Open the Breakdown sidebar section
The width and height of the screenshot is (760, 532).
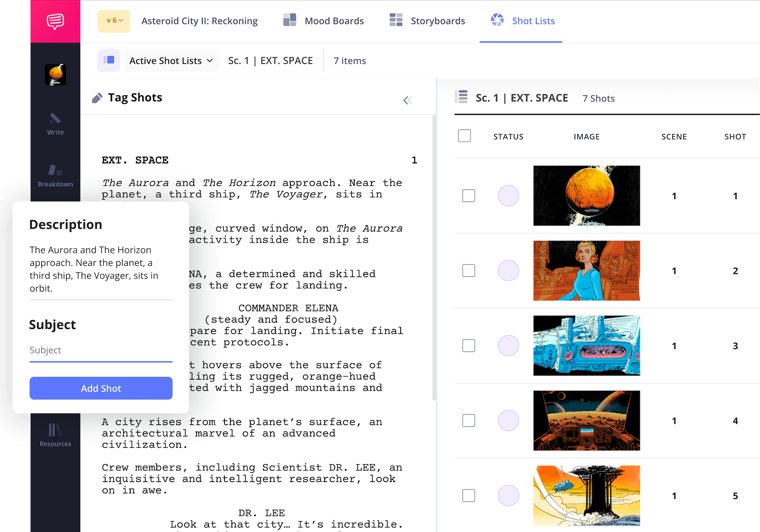click(55, 175)
